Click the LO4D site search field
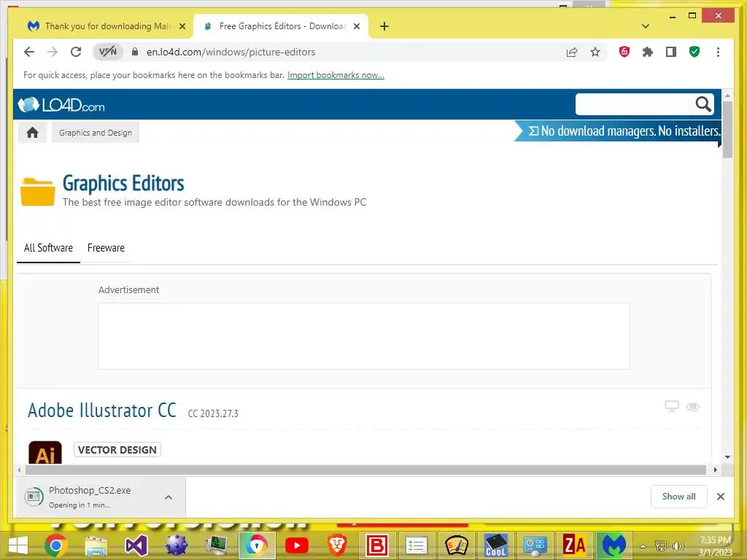The height and width of the screenshot is (560, 747). (x=634, y=104)
